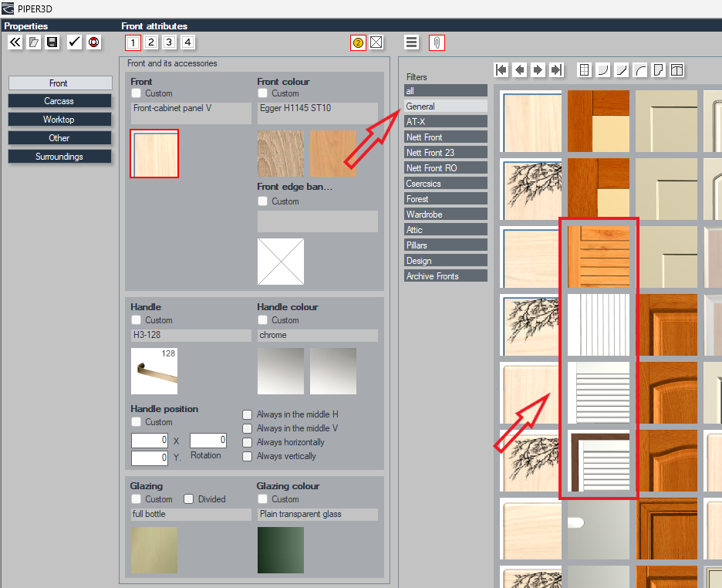Click the checkmark apply icon
The width and height of the screenshot is (722, 588).
tap(74, 42)
